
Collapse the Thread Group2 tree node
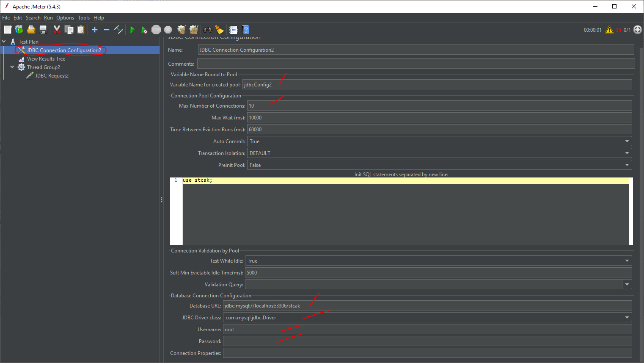[x=12, y=67]
